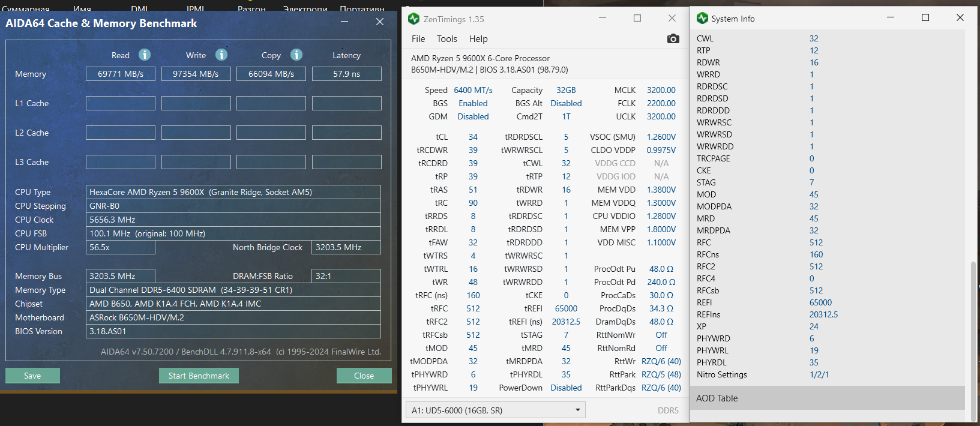980x426 pixels.
Task: Click the Memory Latency 57.9 ns field
Action: (x=346, y=74)
